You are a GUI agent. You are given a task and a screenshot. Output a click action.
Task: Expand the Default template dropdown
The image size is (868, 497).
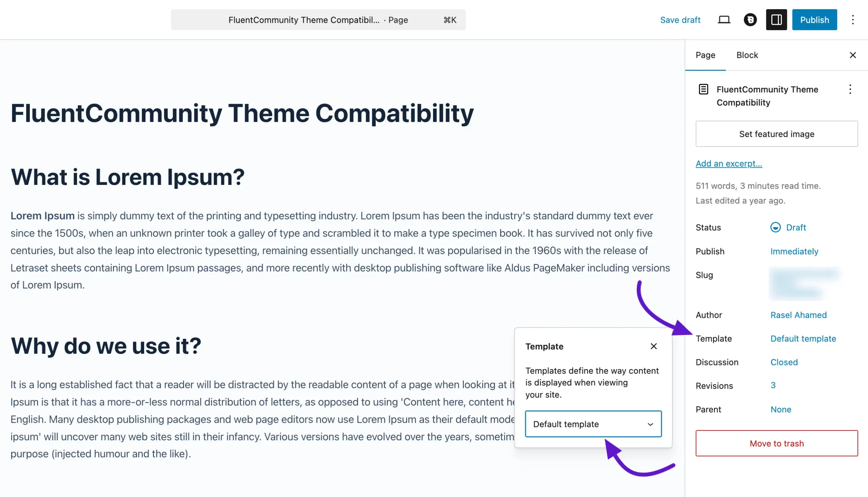pyautogui.click(x=593, y=424)
